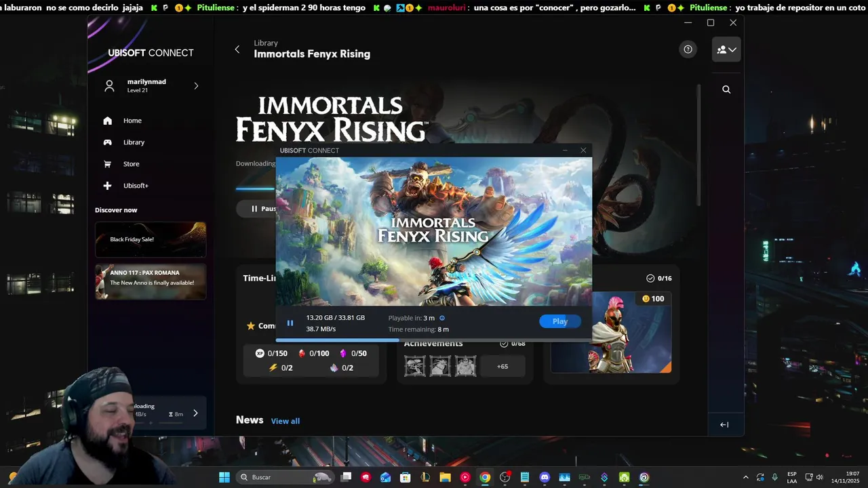
Task: Click the marilynmad avatar icon
Action: 109,86
